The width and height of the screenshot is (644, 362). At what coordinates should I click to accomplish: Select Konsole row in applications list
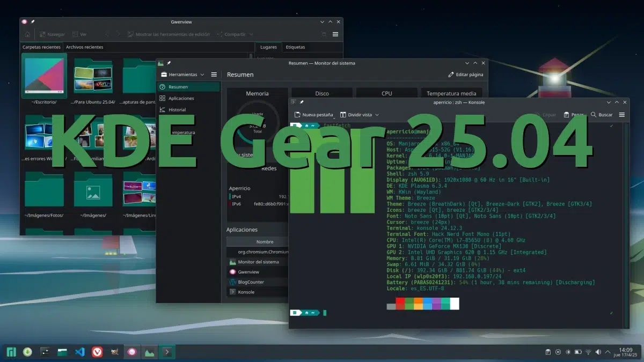coord(258,292)
